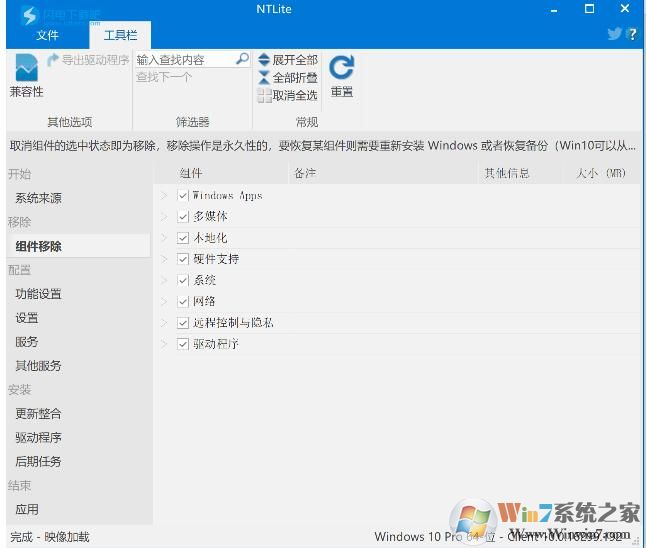
Task: Uncheck the 驱动程序 component checkbox
Action: 183,344
